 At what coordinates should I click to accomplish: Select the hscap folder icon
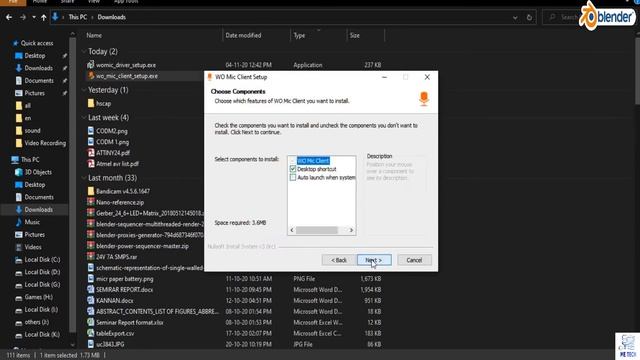91,103
